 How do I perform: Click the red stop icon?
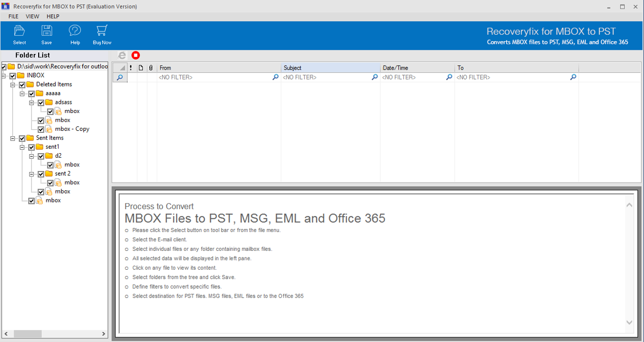click(x=135, y=55)
